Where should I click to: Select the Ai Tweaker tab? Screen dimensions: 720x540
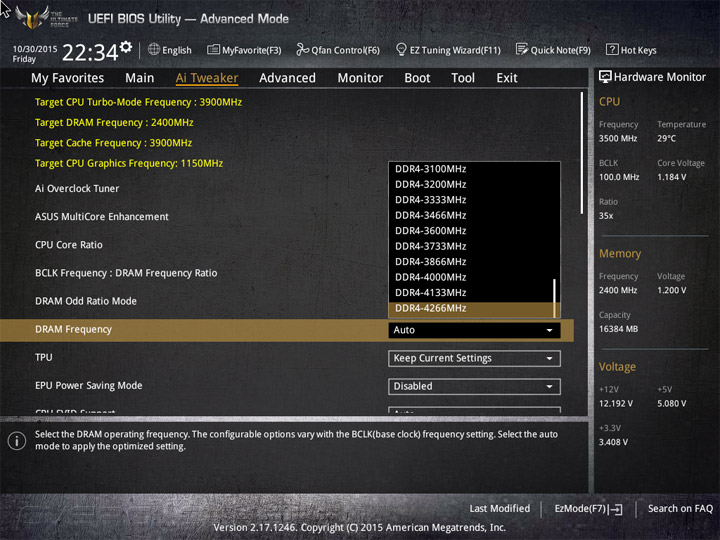point(207,78)
